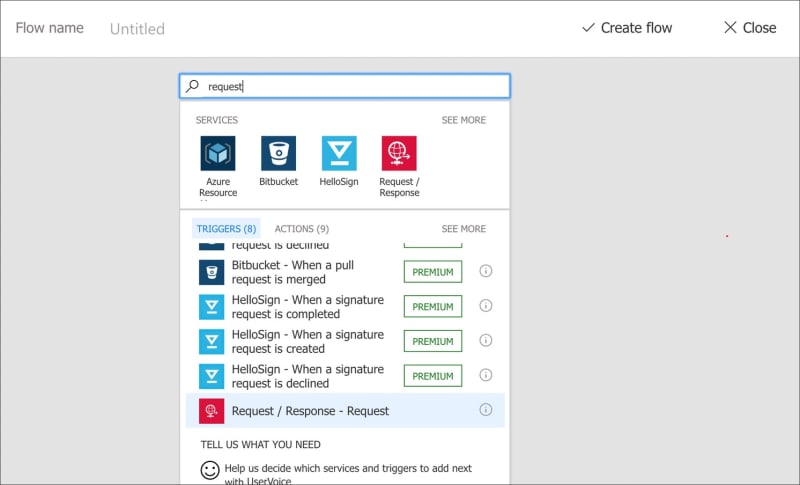Show info for Request / Response - Request trigger
This screenshot has width=800, height=485.
pyautogui.click(x=486, y=410)
